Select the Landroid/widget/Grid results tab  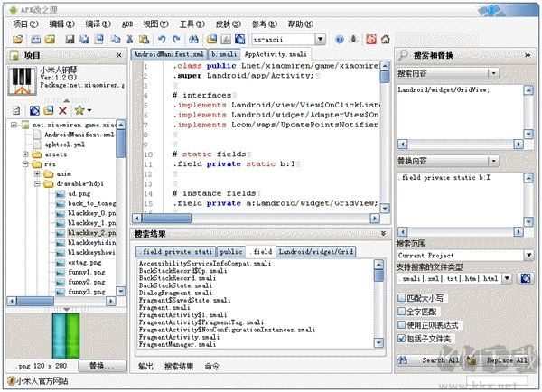[x=315, y=252]
